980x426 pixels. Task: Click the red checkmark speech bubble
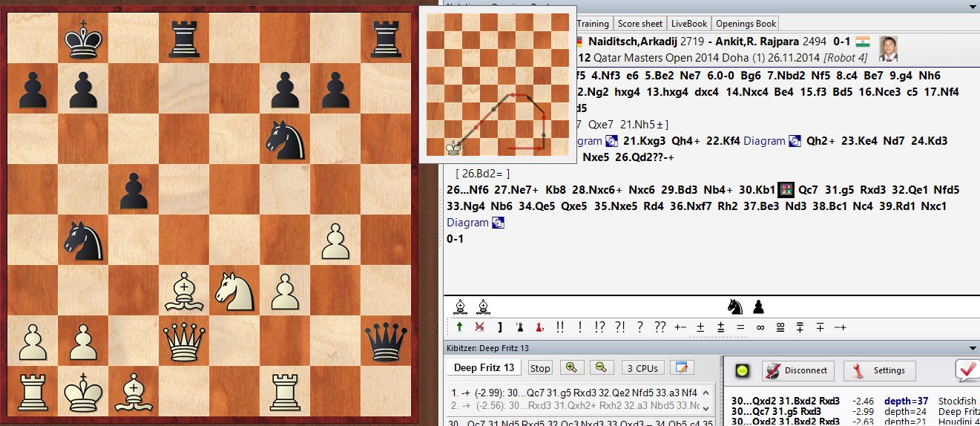pos(967,369)
